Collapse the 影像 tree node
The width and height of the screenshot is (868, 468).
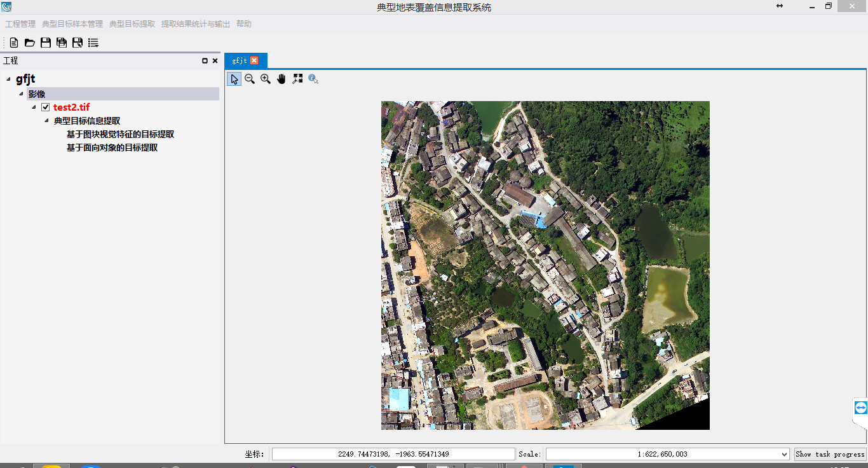[x=21, y=94]
